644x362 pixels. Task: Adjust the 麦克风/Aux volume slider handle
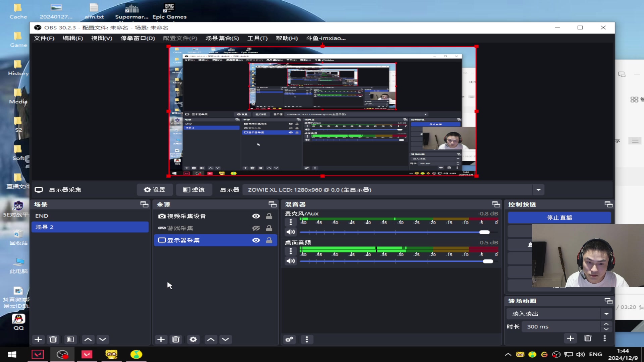[x=484, y=232]
